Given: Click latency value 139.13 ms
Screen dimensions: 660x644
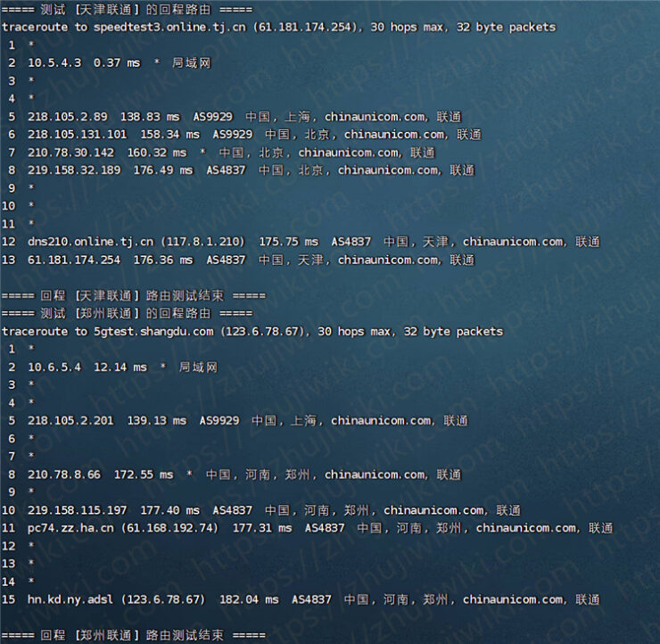Looking at the screenshot, I should click(x=157, y=421).
